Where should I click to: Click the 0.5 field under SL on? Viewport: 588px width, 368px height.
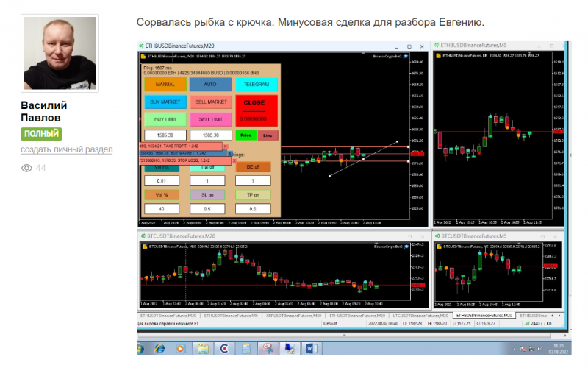point(207,209)
